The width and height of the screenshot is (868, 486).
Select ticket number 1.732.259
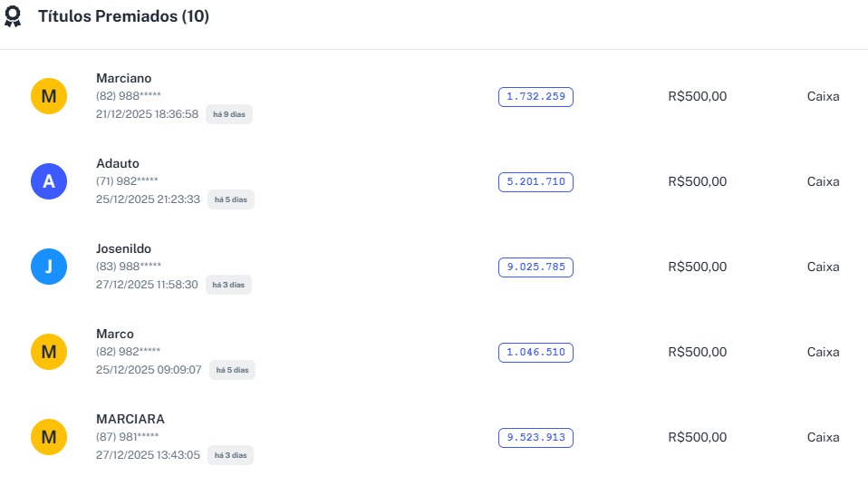tap(535, 96)
